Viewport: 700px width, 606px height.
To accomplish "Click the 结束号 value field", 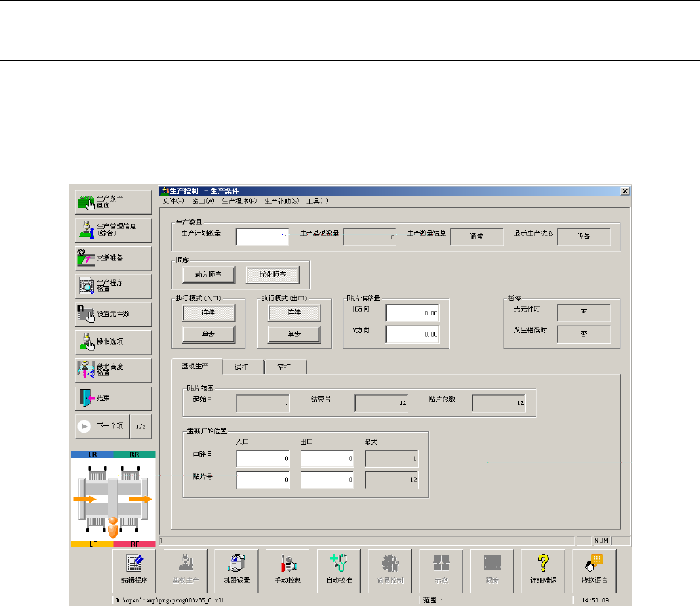I will pos(381,403).
